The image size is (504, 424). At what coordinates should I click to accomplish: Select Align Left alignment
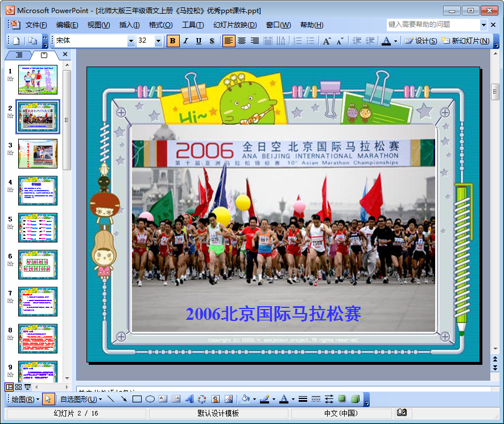pos(229,41)
